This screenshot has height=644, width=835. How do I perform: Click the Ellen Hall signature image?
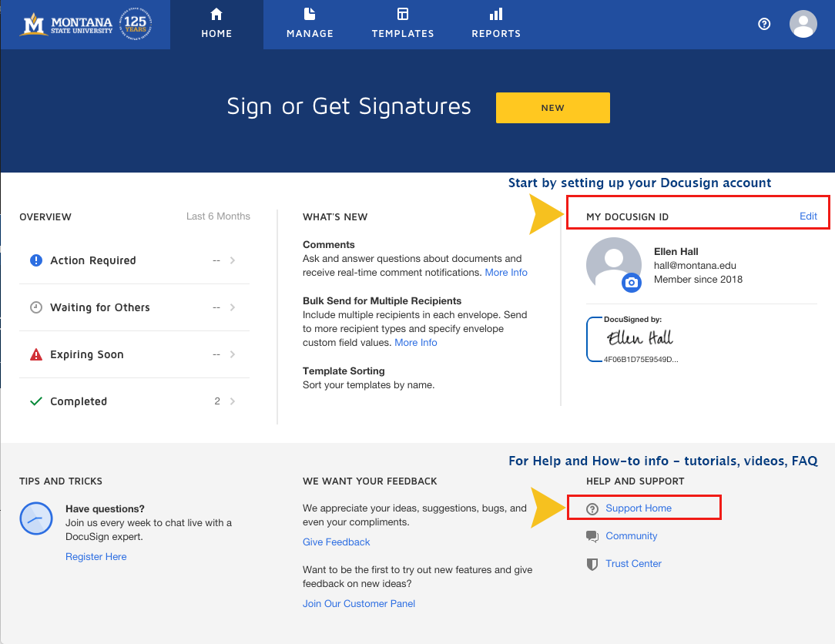click(x=632, y=339)
